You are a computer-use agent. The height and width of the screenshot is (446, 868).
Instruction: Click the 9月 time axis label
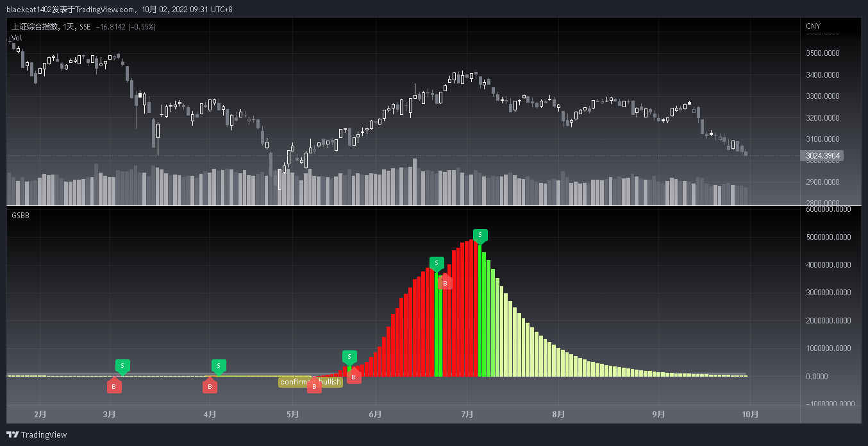click(x=658, y=415)
